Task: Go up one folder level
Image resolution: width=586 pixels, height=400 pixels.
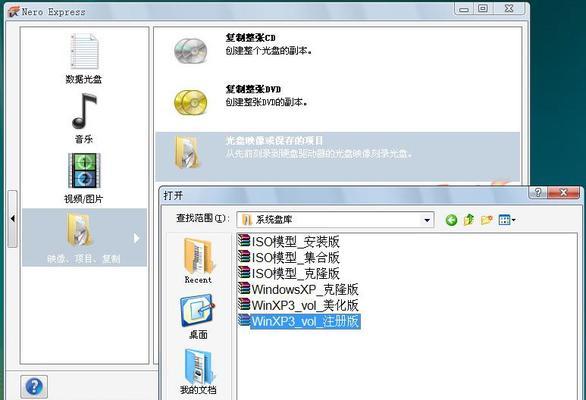Action: click(469, 220)
